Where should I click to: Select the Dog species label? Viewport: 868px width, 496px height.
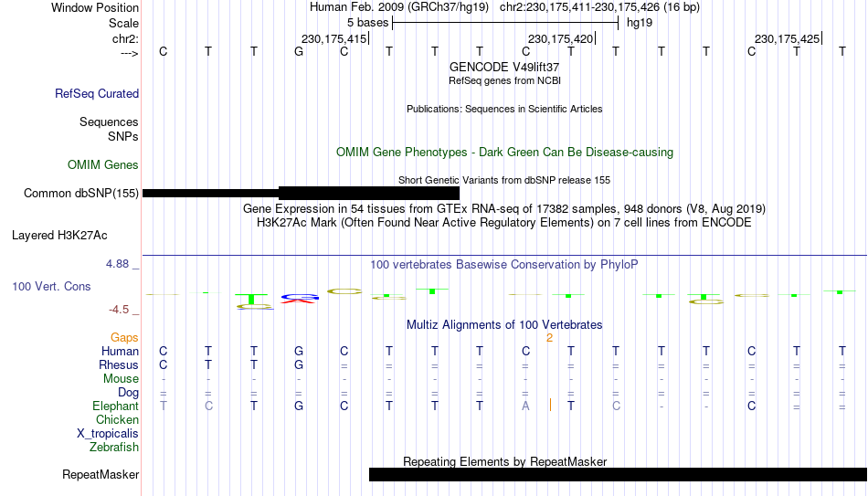click(128, 393)
